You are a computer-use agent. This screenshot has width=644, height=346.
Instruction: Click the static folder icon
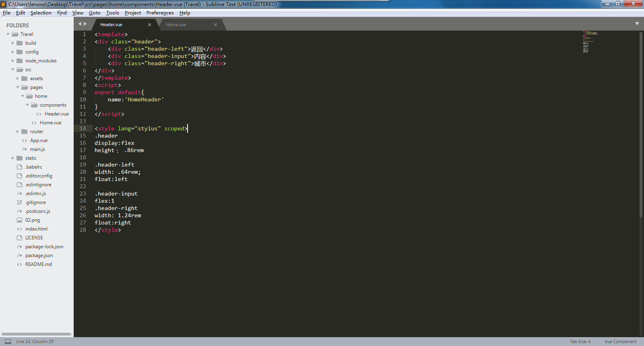(x=19, y=158)
